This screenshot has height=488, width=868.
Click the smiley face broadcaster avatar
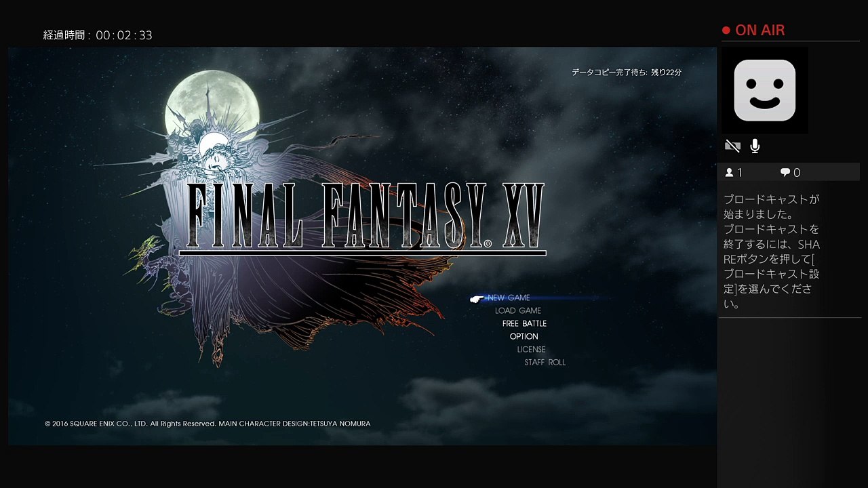pos(765,90)
